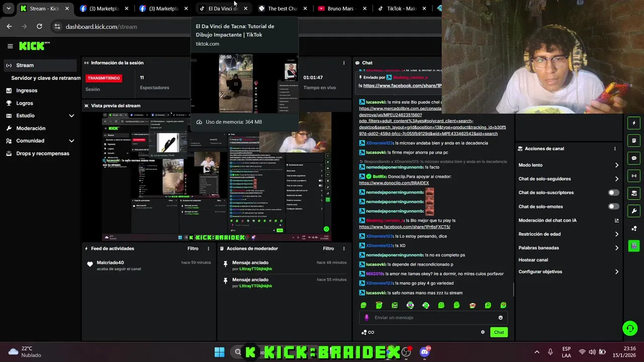Click the points infinity icon below chat input
644x362 pixels.
[368, 332]
